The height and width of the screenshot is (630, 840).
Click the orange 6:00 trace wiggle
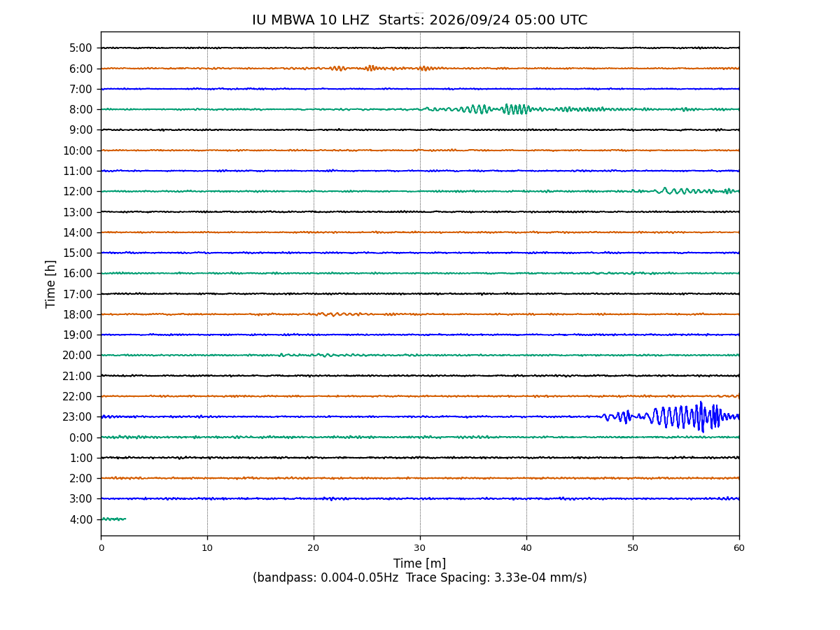[x=378, y=68]
